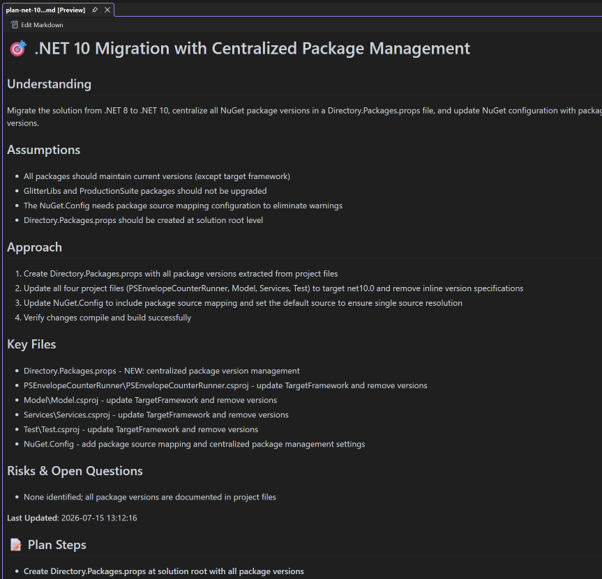This screenshot has width=602, height=579.
Task: Click the Plan Steps heading text
Action: [57, 545]
